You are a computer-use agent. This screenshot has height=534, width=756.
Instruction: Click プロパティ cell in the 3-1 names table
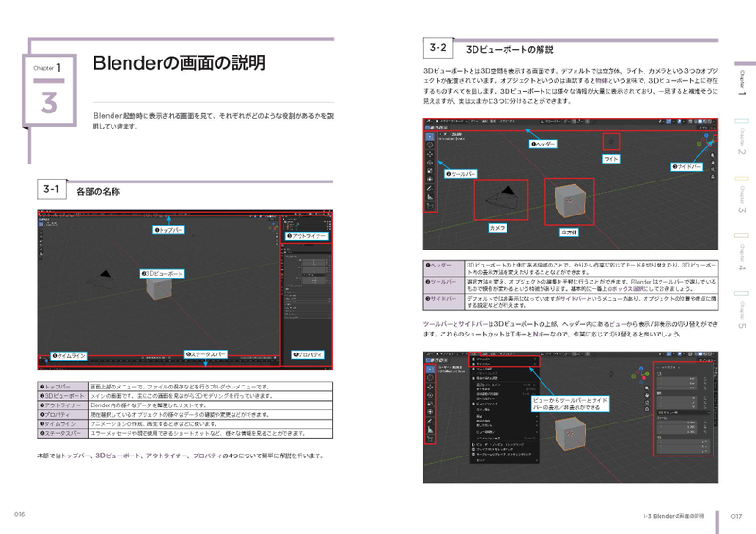(x=63, y=414)
